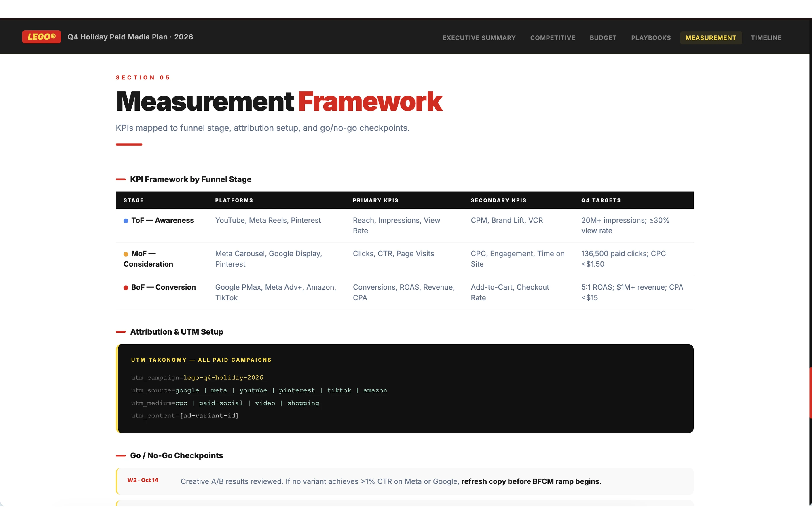Image resolution: width=812 pixels, height=524 pixels.
Task: Click the Go / No-Go Checkpoints heading
Action: 176,455
